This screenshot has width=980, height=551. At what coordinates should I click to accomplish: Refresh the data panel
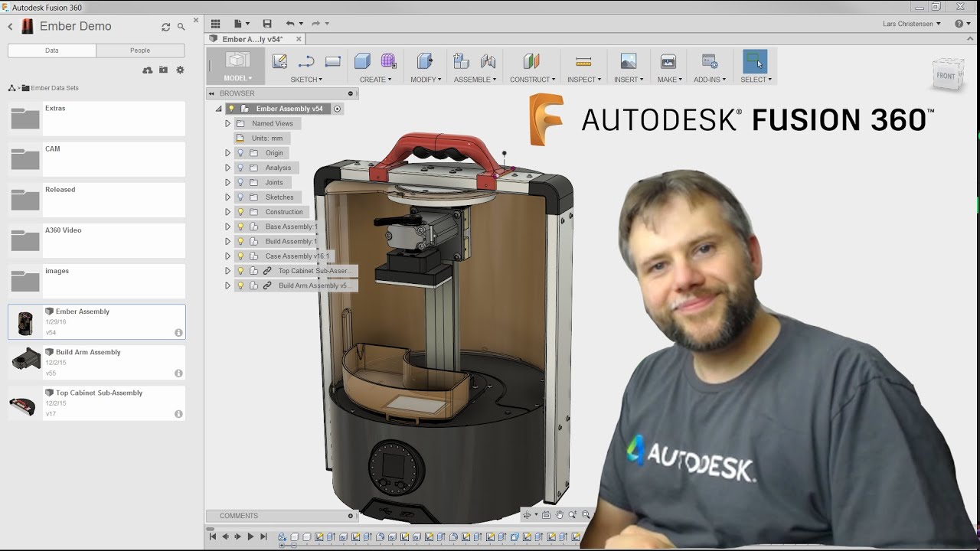click(165, 27)
